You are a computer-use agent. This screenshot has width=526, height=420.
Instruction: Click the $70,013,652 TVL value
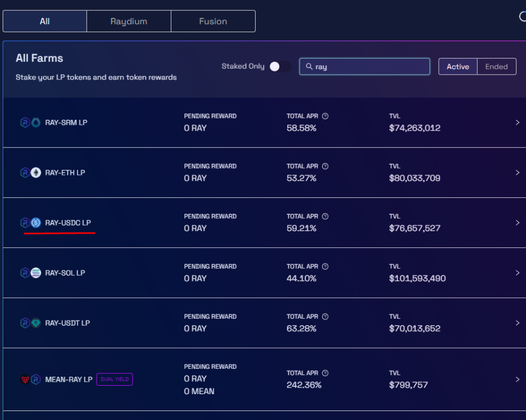coord(415,329)
